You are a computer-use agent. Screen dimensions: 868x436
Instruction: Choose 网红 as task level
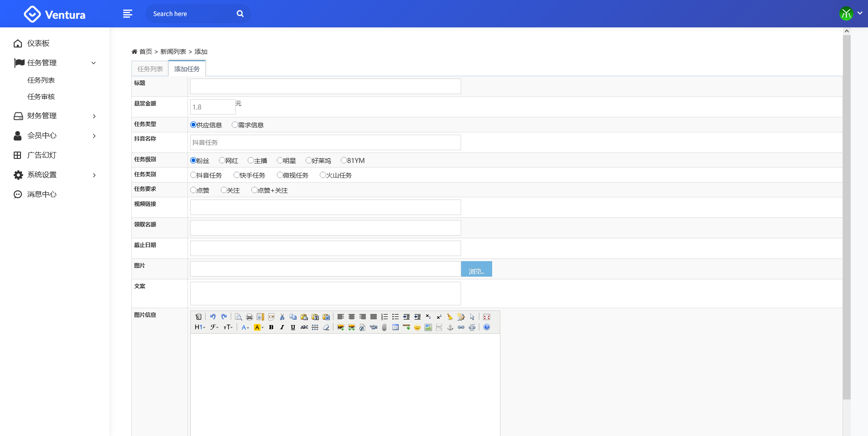click(222, 160)
